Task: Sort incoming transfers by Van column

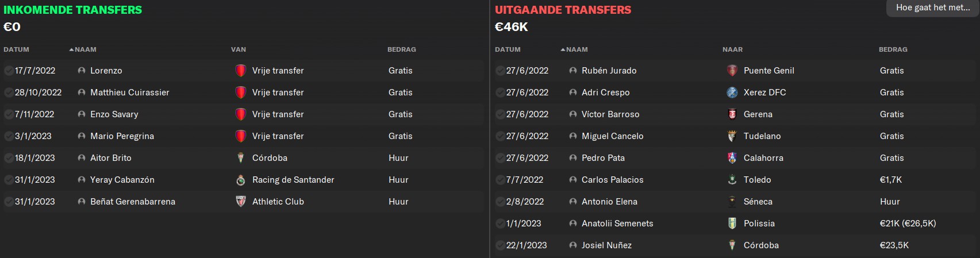Action: click(x=239, y=49)
